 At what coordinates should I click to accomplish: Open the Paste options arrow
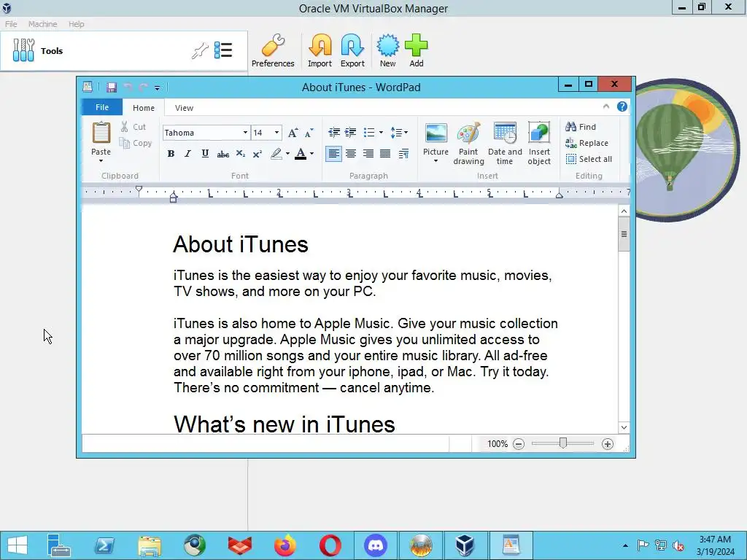click(101, 160)
